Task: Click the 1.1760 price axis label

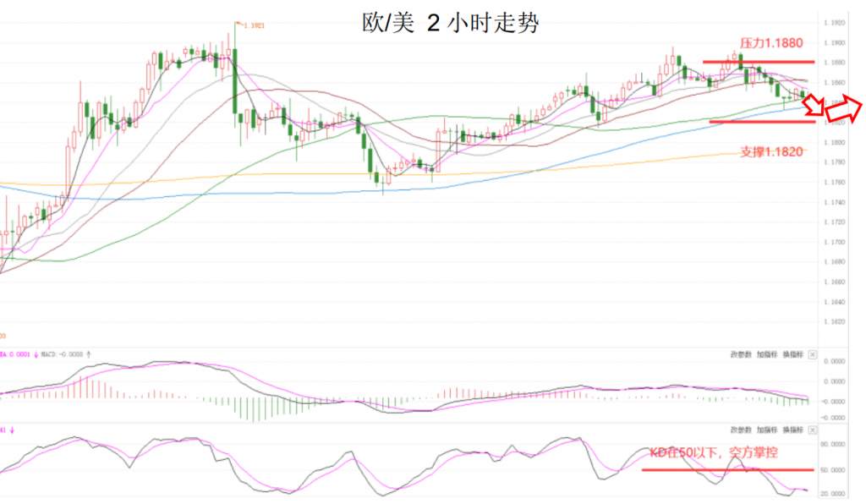Action: click(x=834, y=182)
